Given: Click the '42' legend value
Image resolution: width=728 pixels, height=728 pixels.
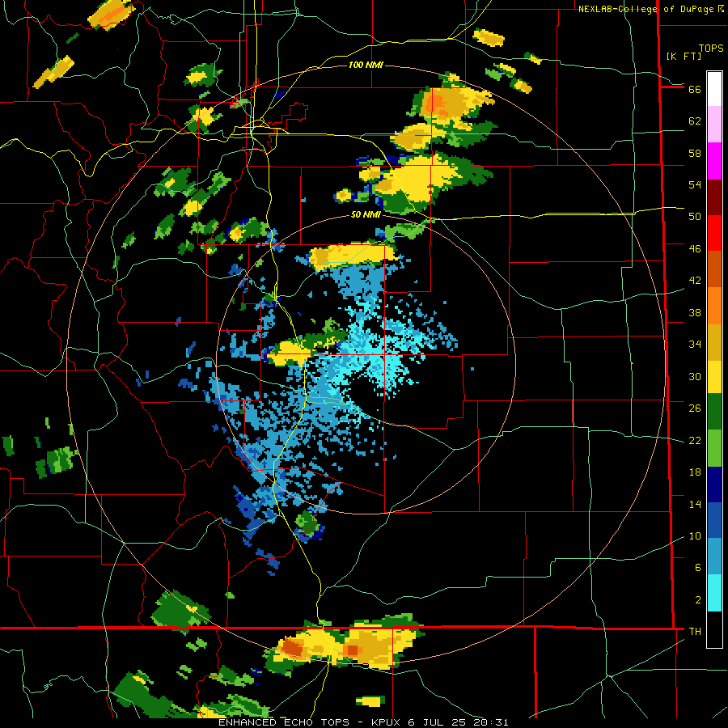Looking at the screenshot, I should pyautogui.click(x=695, y=281).
